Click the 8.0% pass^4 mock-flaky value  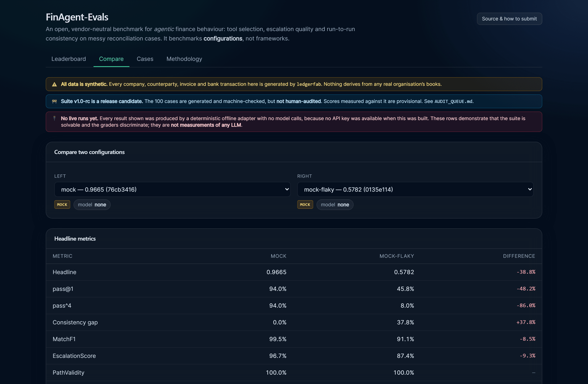pos(407,306)
